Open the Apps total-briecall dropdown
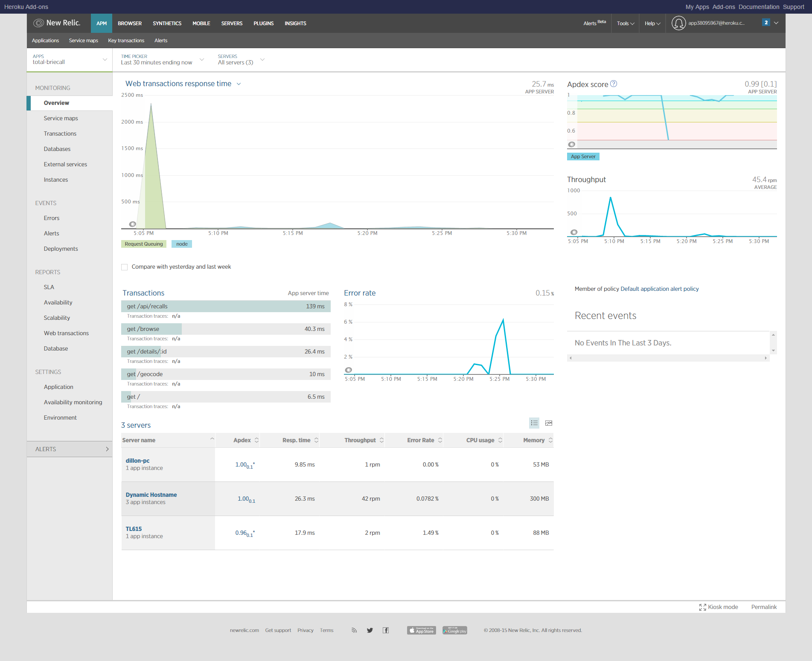This screenshot has height=661, width=812. tap(70, 60)
